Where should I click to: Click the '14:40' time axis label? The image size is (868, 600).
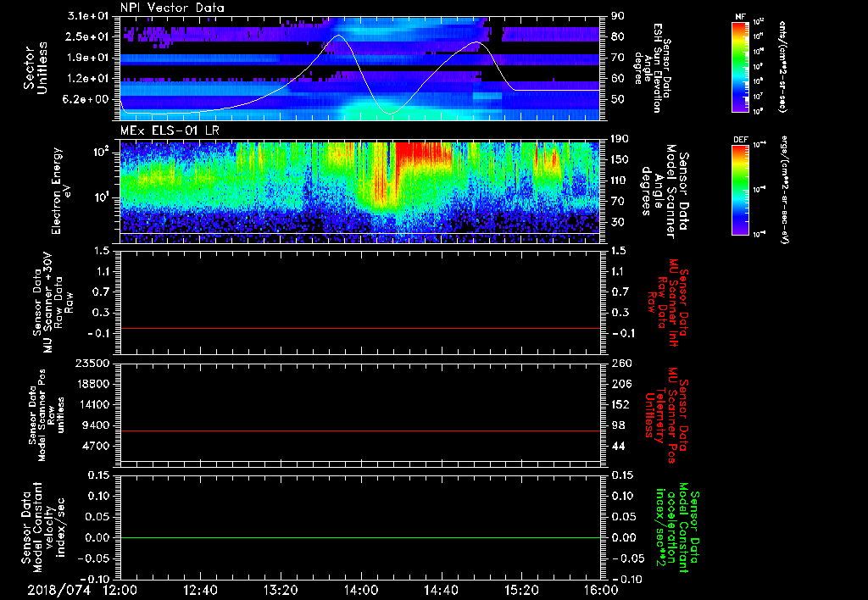[441, 591]
